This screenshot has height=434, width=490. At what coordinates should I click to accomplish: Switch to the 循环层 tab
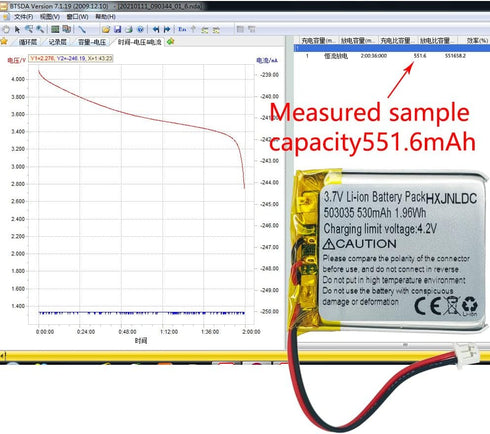coord(28,42)
